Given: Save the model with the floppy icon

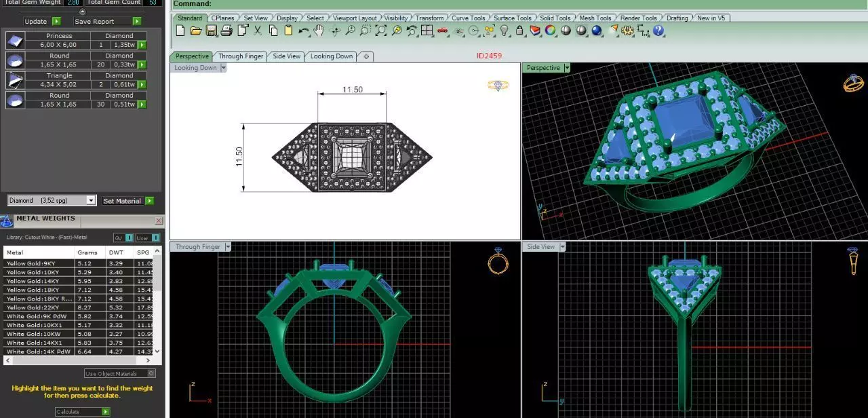Looking at the screenshot, I should tap(211, 31).
